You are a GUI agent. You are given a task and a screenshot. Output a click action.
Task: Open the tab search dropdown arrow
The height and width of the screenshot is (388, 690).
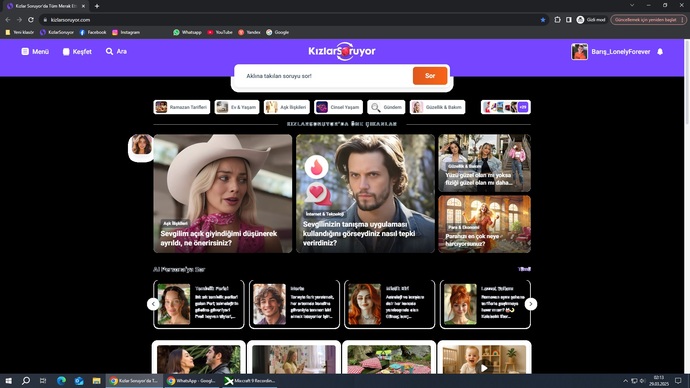tap(632, 5)
